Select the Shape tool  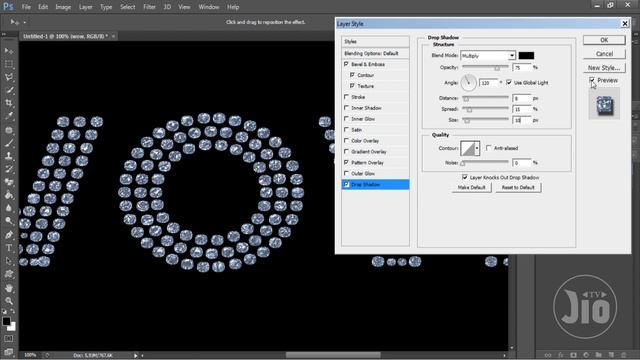(x=9, y=274)
